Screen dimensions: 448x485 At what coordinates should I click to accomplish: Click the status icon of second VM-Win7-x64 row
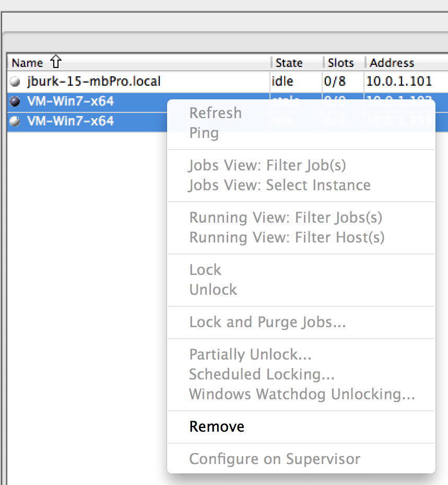(x=15, y=121)
